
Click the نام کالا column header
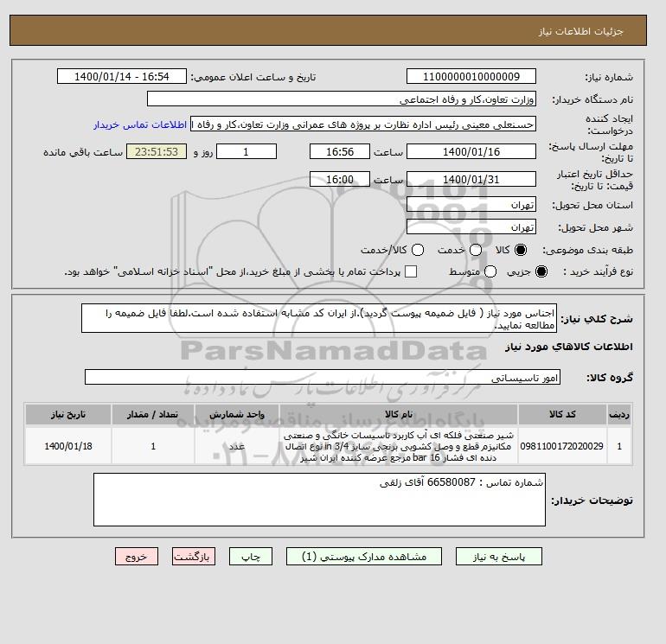(x=399, y=414)
